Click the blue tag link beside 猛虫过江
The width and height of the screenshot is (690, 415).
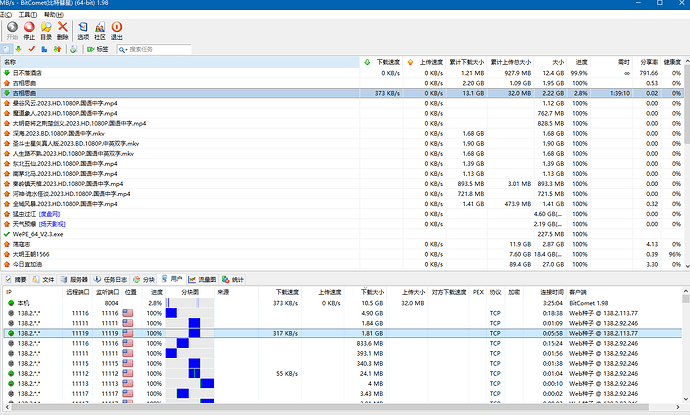point(49,214)
